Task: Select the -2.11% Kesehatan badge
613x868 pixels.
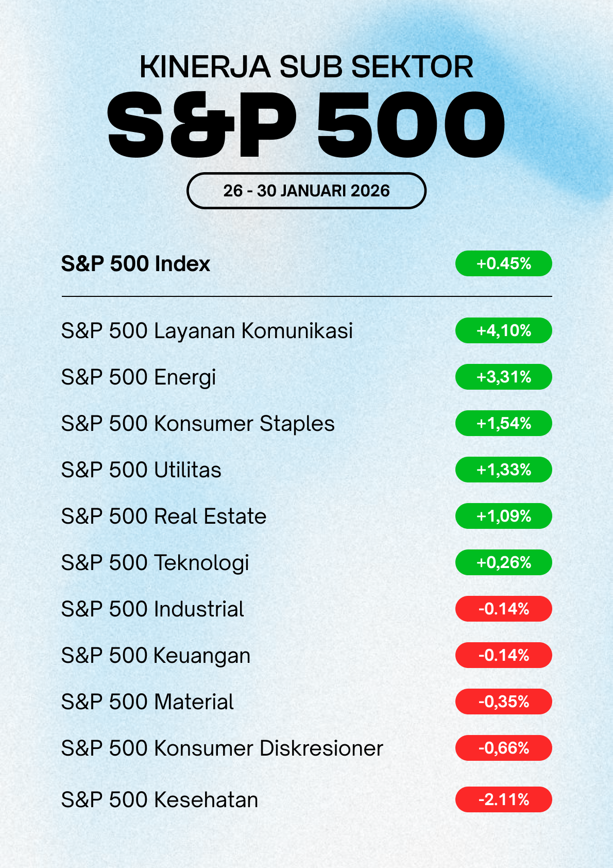Action: click(503, 800)
